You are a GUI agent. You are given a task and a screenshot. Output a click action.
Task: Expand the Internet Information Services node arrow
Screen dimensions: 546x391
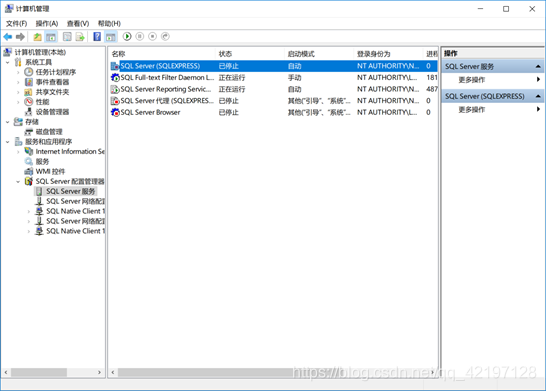pyautogui.click(x=18, y=152)
